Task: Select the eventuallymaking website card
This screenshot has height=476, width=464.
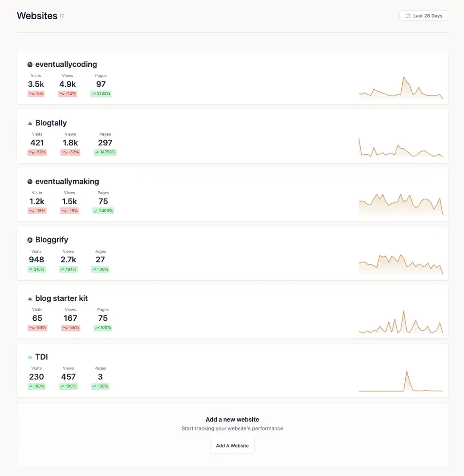Action: [232, 195]
